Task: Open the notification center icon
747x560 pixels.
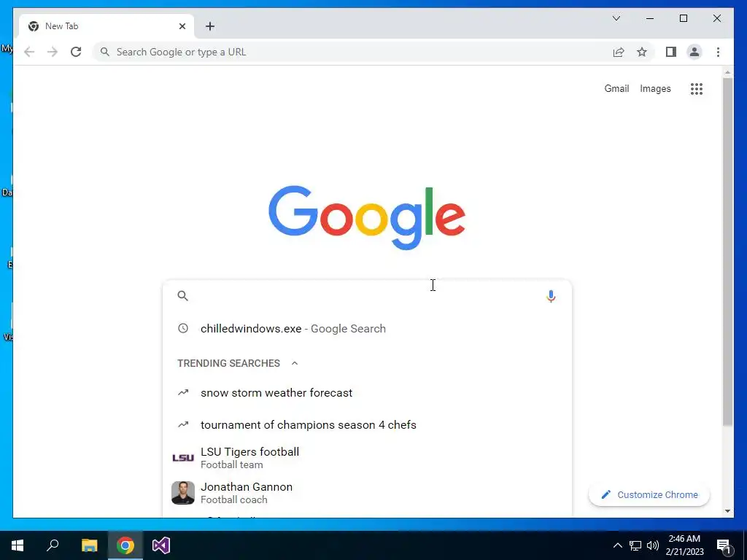Action: click(x=724, y=546)
